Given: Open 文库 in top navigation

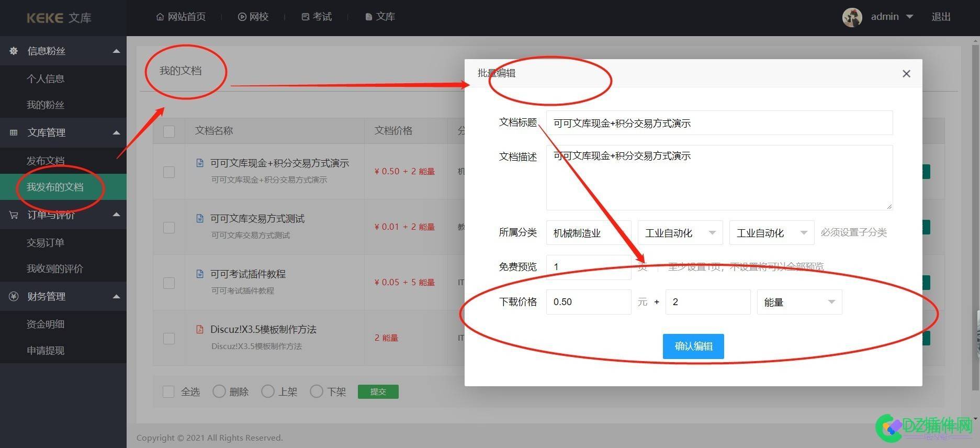Looking at the screenshot, I should (386, 17).
